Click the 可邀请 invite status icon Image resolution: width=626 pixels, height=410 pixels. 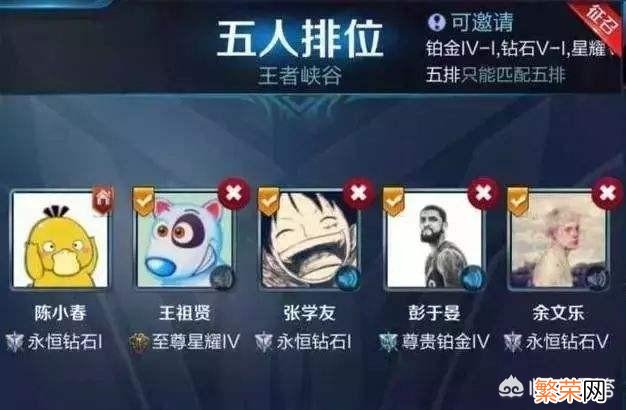436,22
